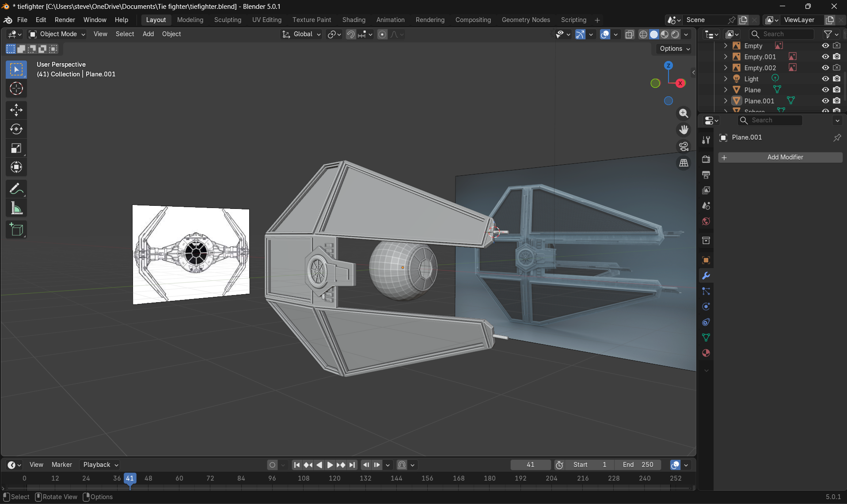Click the viewport zoom magnifier icon
This screenshot has width=847, height=504.
[684, 114]
